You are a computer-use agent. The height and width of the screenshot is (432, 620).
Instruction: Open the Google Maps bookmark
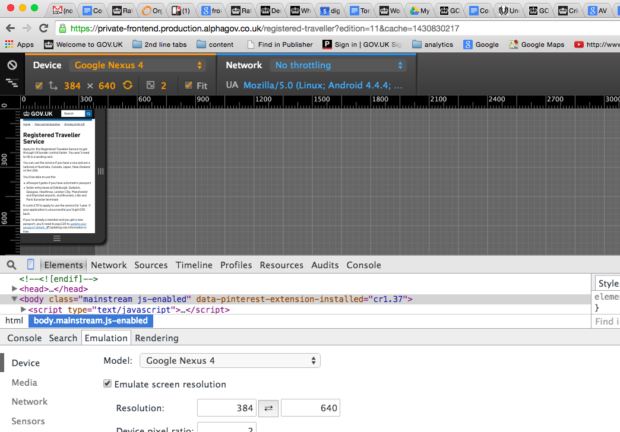click(x=537, y=45)
